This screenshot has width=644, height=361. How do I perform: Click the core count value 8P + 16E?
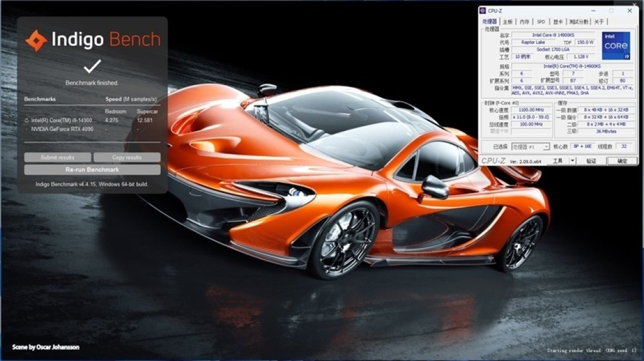pyautogui.click(x=582, y=146)
